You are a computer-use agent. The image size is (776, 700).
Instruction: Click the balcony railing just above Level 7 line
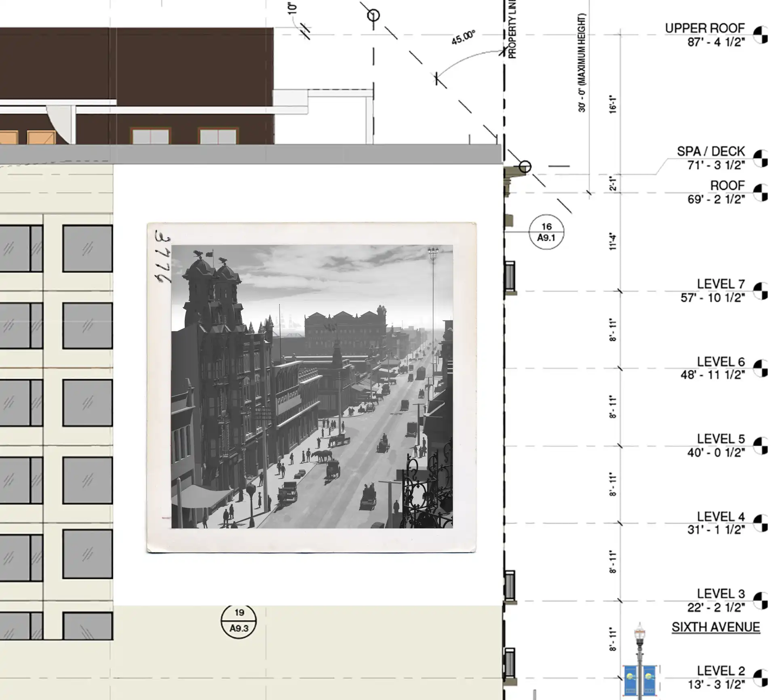pyautogui.click(x=510, y=275)
